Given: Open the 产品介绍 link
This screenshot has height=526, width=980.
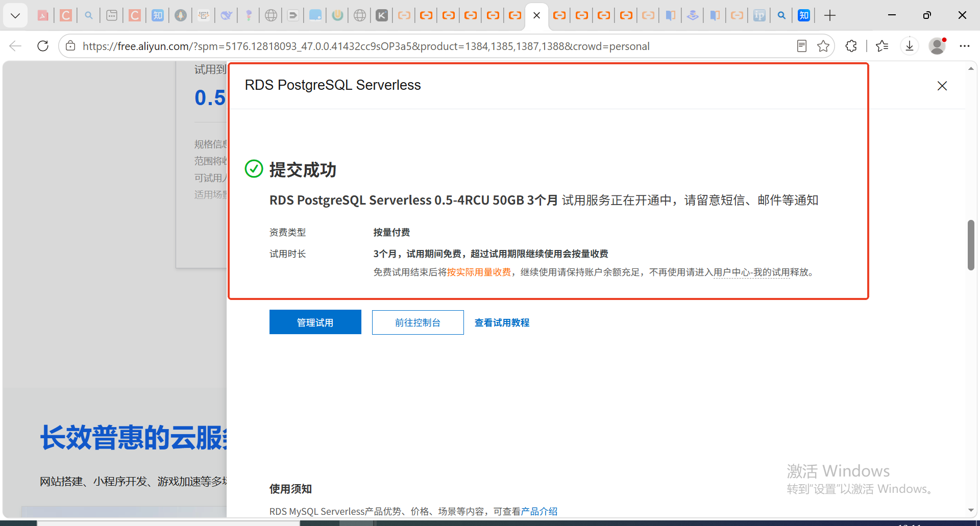Looking at the screenshot, I should (540, 511).
